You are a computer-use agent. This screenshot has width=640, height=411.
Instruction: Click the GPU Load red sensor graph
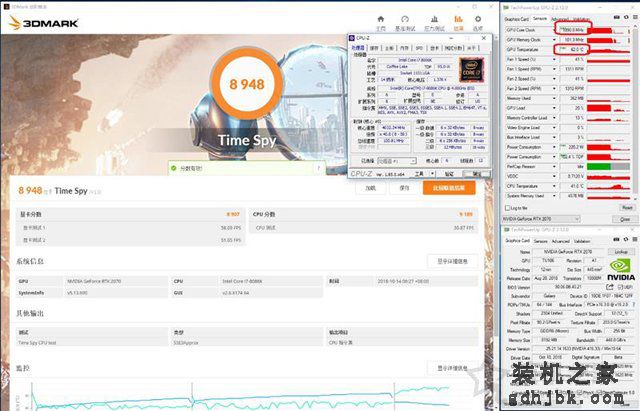point(609,108)
